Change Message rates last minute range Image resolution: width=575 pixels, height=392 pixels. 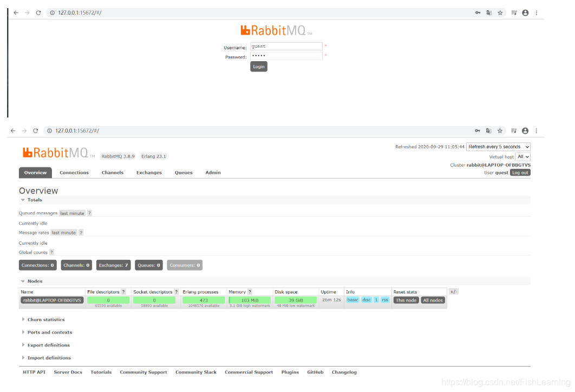(64, 232)
